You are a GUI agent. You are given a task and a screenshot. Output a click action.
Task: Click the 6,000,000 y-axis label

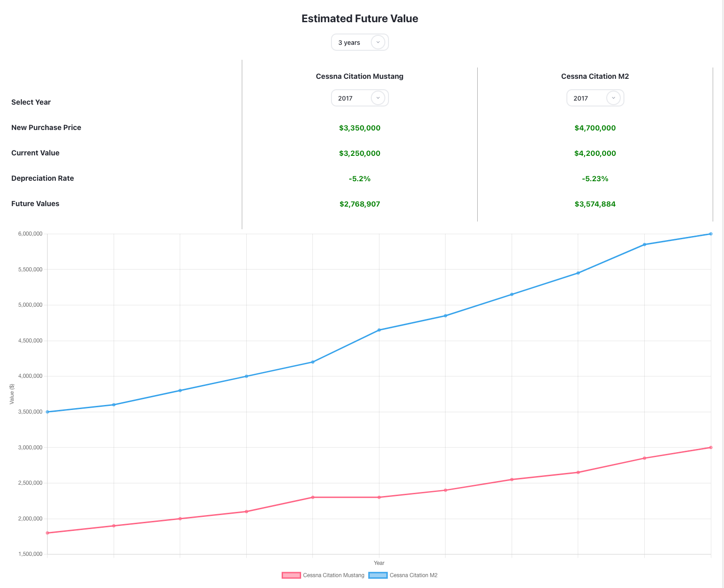click(30, 234)
